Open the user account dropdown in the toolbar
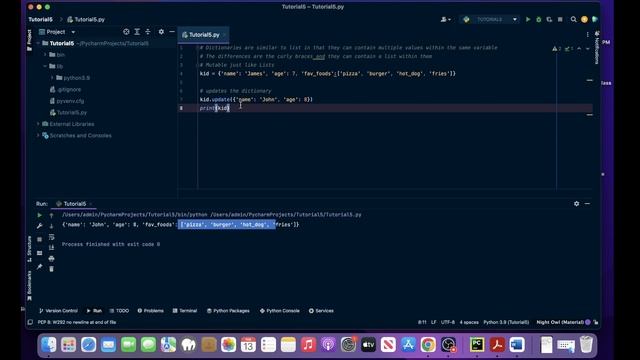 pos(445,19)
